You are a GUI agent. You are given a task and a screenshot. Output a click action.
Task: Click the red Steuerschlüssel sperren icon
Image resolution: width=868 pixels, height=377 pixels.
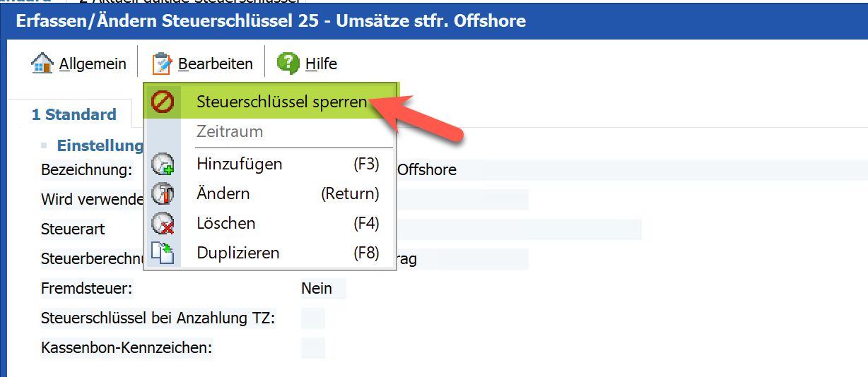(163, 102)
